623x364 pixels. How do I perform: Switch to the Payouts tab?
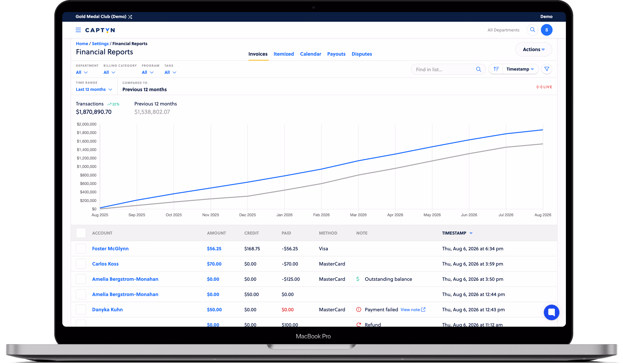(336, 54)
